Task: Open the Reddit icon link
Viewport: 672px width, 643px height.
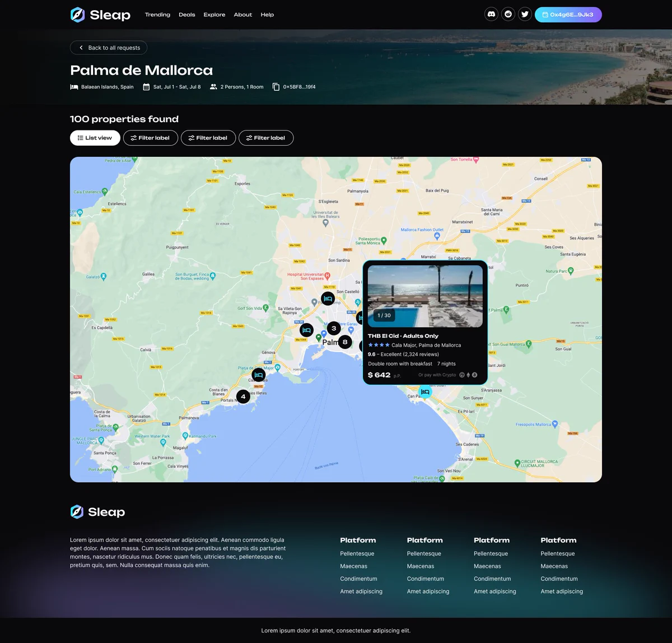Action: [508, 15]
